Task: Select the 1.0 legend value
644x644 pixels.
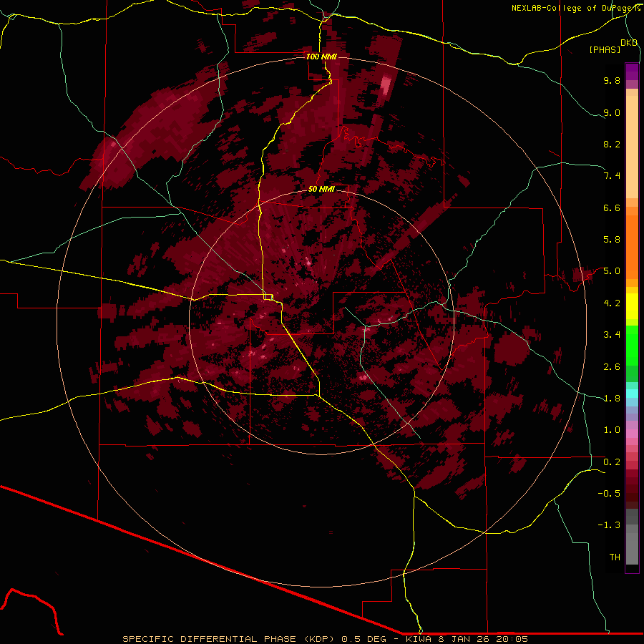Action: tap(612, 430)
